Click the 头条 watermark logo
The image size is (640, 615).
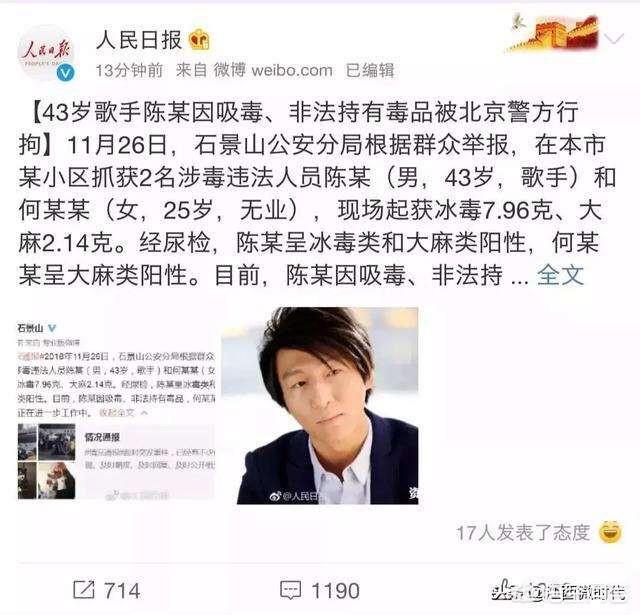click(508, 590)
